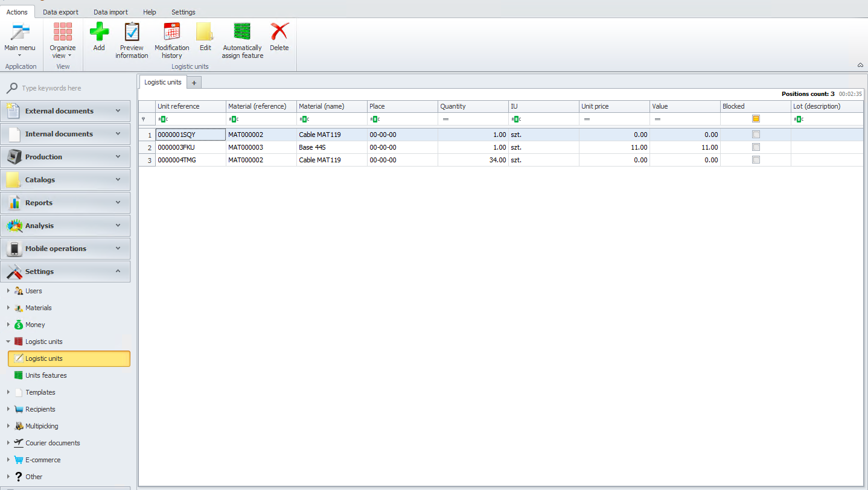
Task: Open the Main menu icon
Action: [x=20, y=32]
